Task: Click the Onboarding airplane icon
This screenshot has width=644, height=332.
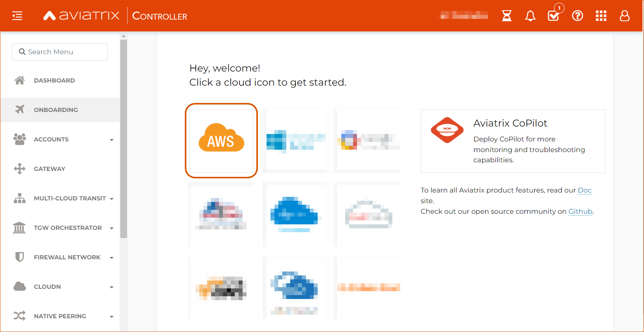Action: point(20,110)
